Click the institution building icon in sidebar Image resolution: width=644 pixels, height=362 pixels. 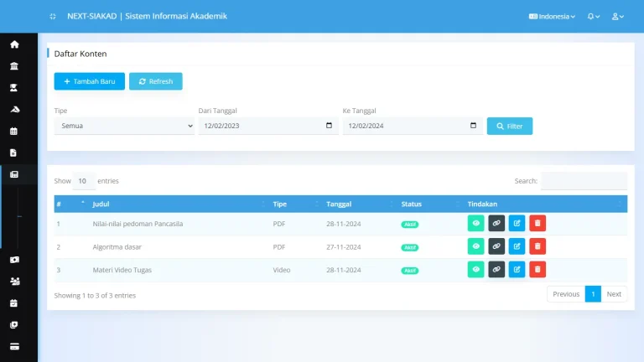click(x=14, y=66)
